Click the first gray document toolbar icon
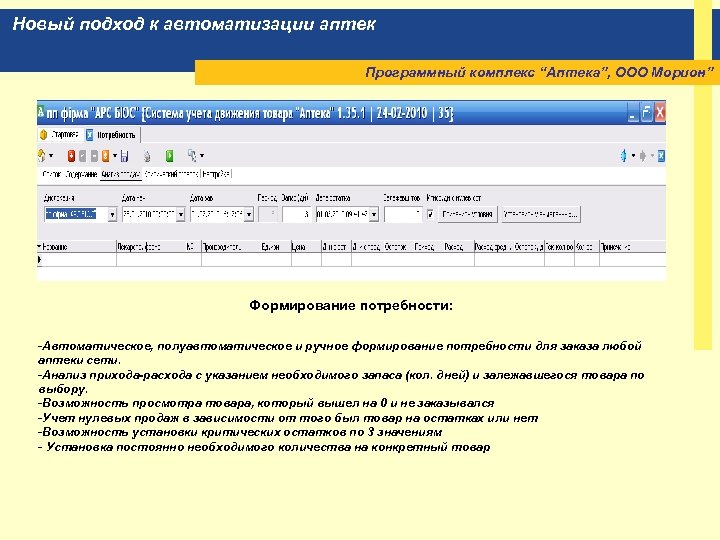 click(83, 156)
